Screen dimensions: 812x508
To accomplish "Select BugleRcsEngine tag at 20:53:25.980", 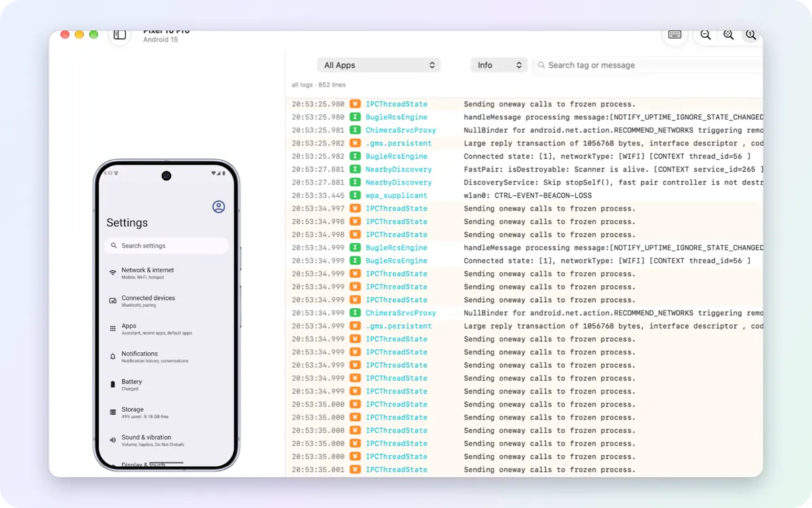I will click(x=397, y=117).
